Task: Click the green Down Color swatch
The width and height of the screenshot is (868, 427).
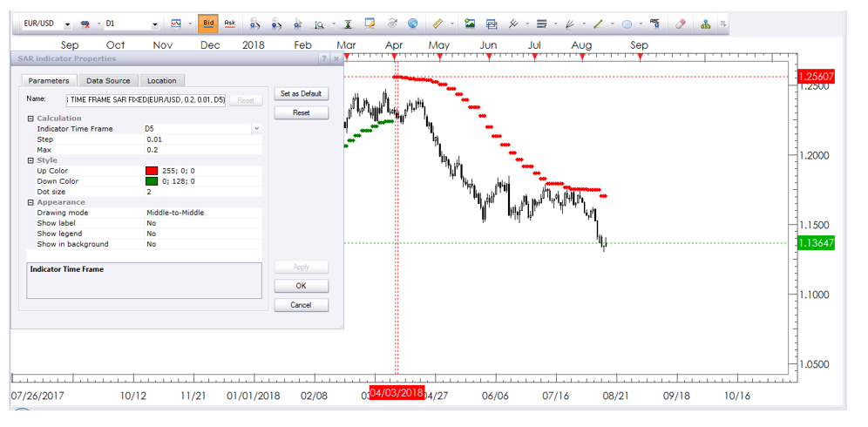Action: pyautogui.click(x=152, y=181)
